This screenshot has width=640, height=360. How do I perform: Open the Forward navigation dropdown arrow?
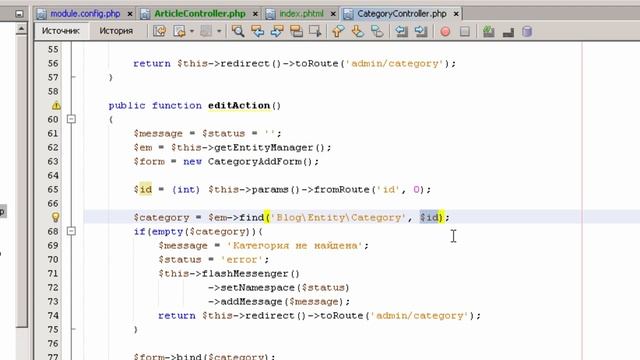click(x=219, y=31)
